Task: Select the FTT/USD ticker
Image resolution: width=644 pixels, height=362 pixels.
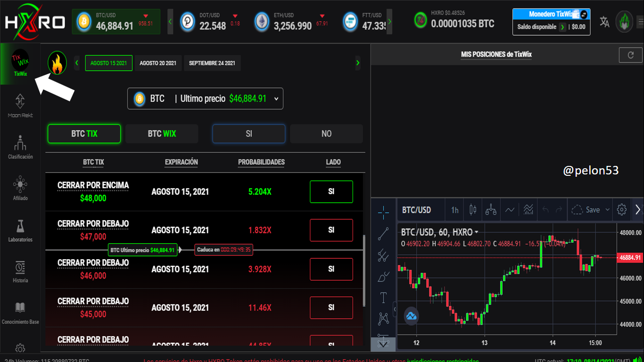Action: pyautogui.click(x=364, y=22)
